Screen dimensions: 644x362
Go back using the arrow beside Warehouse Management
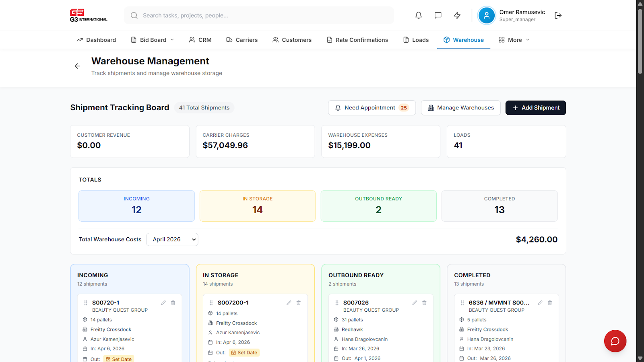point(77,66)
